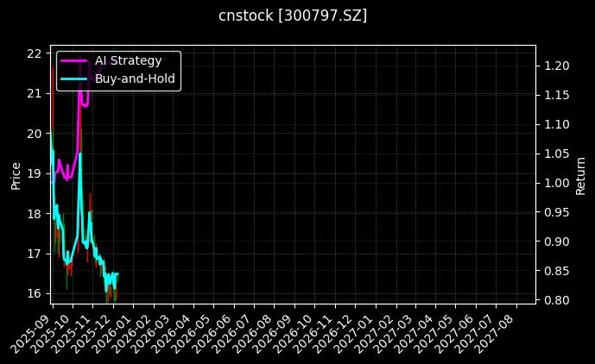The height and width of the screenshot is (364, 595).
Task: Click the 1.00 return tick label
Action: click(x=554, y=183)
